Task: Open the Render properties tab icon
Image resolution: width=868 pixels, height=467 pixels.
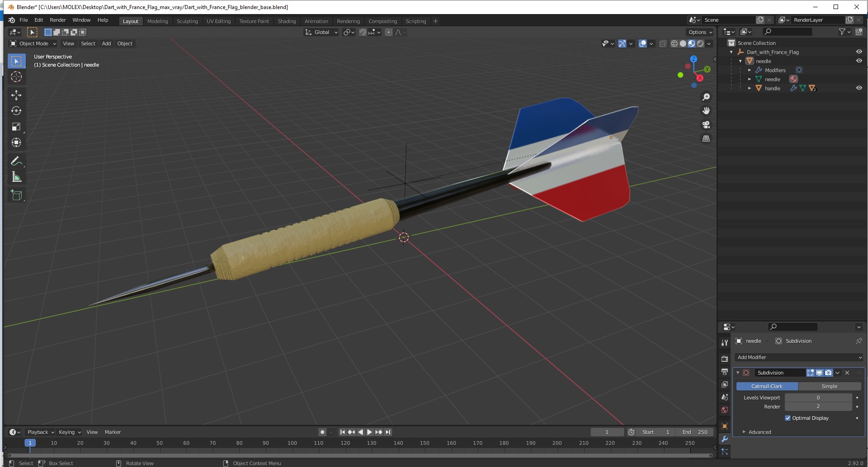Action: point(725,359)
